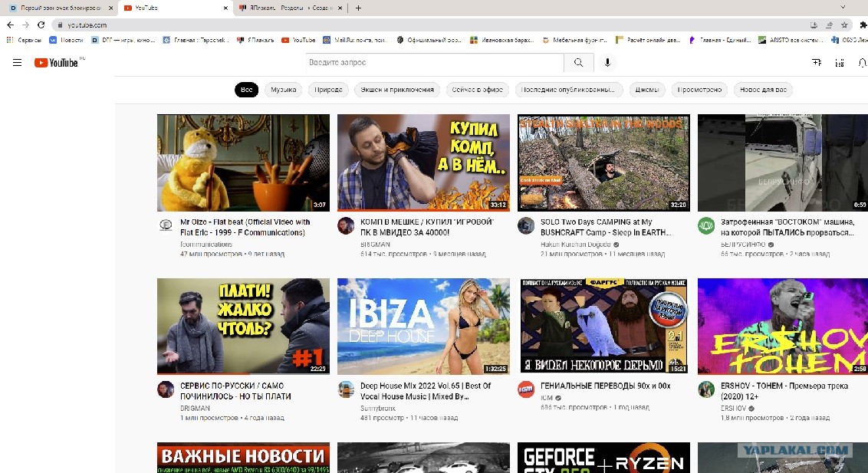
Task: Select the Экшен и приключения chip
Action: (x=397, y=90)
